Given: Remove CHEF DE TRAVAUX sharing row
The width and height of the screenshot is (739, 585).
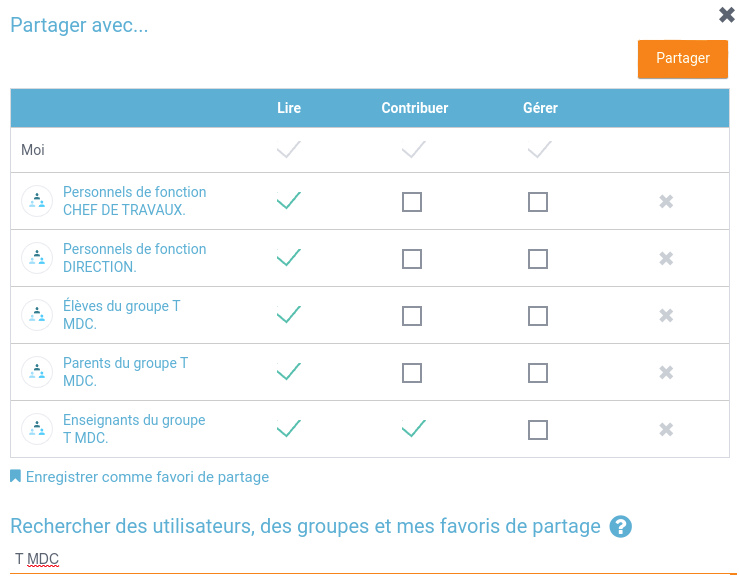Looking at the screenshot, I should (x=666, y=202).
